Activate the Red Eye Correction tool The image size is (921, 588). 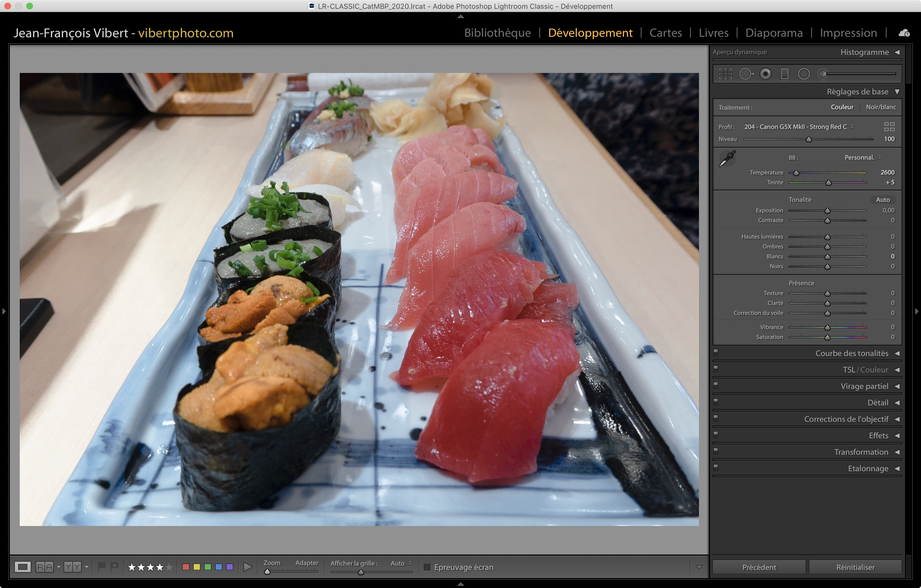point(765,74)
